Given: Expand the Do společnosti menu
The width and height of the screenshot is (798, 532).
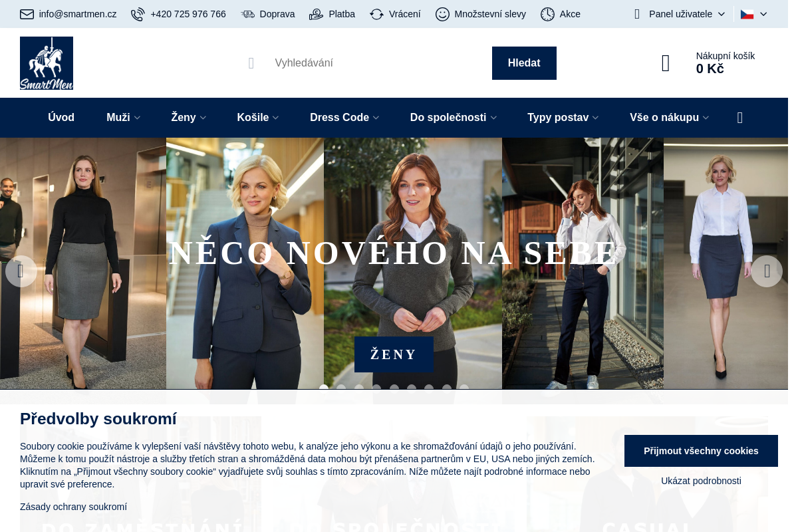Looking at the screenshot, I should 454,118.
